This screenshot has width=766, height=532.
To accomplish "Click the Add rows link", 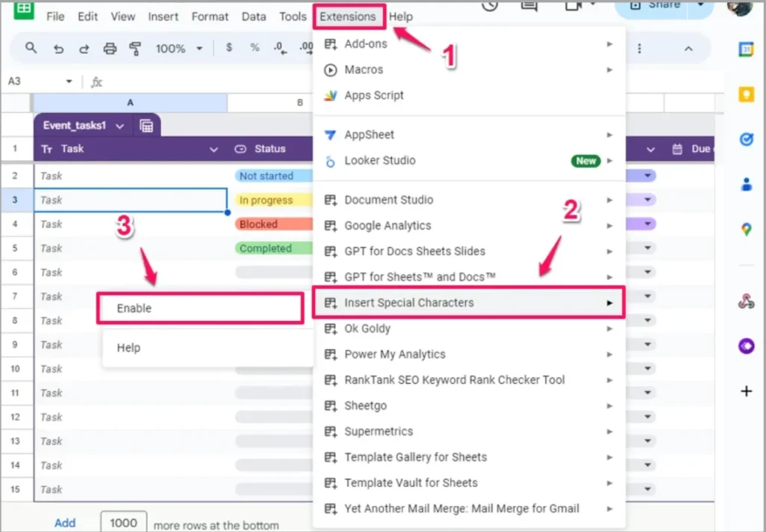I will tap(65, 523).
